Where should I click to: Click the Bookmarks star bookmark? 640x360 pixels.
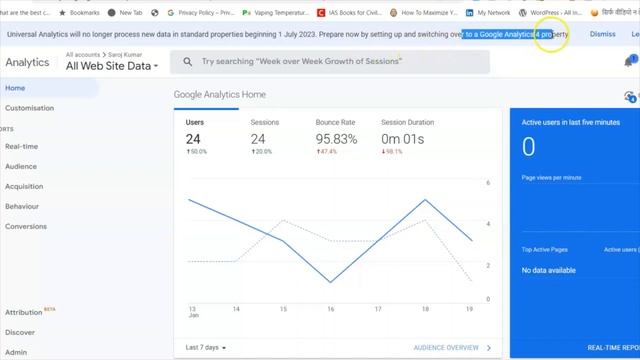point(80,13)
